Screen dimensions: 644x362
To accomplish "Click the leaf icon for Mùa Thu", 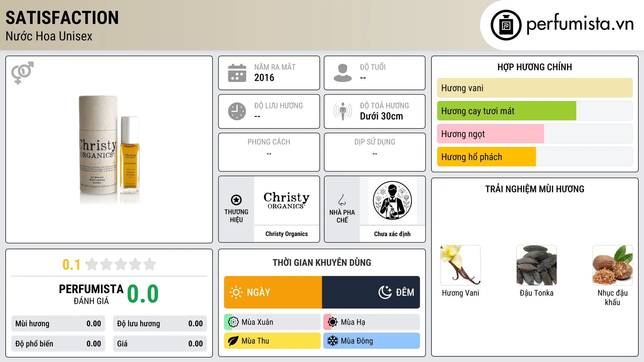I will [233, 341].
